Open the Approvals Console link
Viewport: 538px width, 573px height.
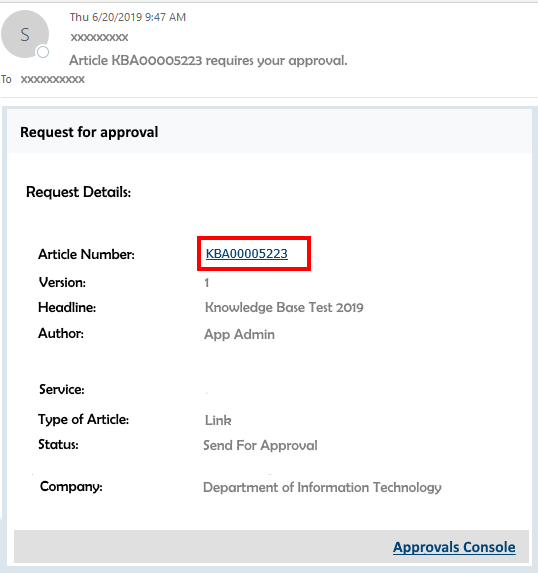click(x=454, y=547)
